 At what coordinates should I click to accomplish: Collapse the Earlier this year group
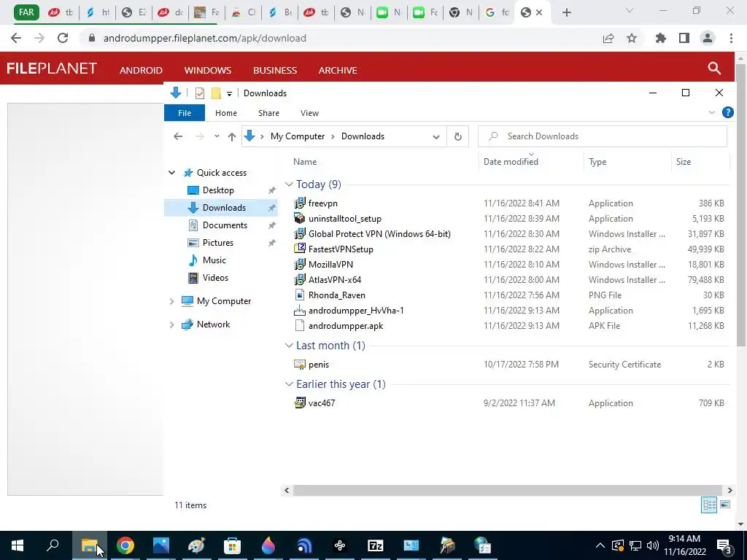[x=289, y=384]
